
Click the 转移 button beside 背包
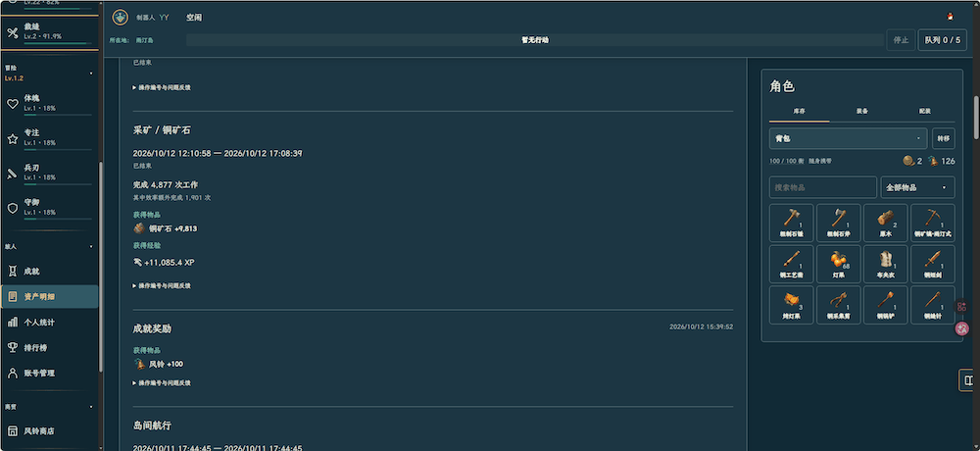coord(943,138)
